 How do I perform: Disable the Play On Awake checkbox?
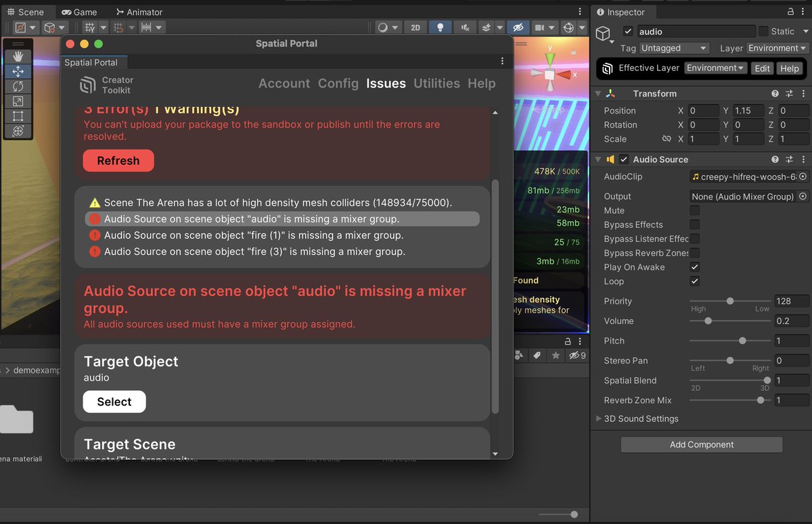pos(694,267)
